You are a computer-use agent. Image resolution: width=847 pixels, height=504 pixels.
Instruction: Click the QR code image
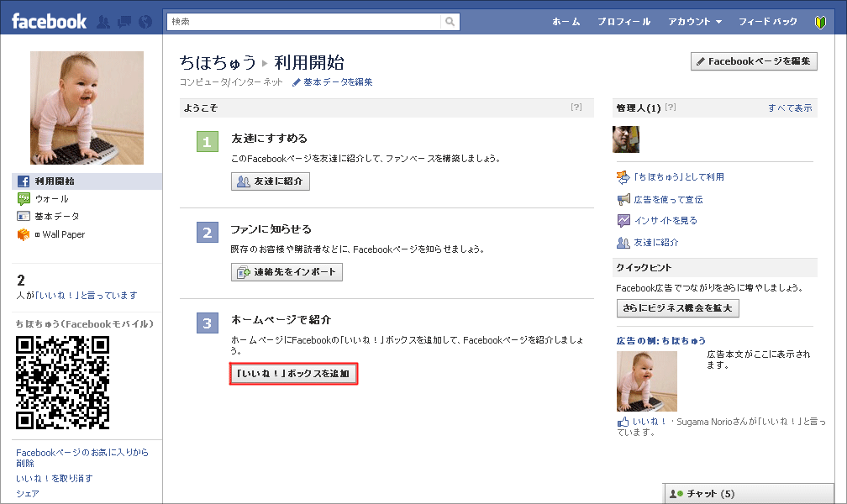coord(63,382)
